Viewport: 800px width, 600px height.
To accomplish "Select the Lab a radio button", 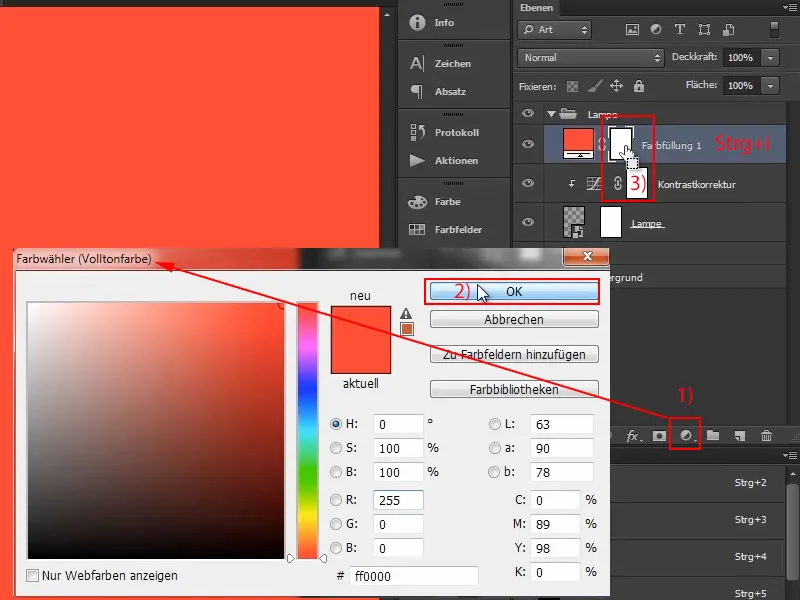I will (x=494, y=448).
